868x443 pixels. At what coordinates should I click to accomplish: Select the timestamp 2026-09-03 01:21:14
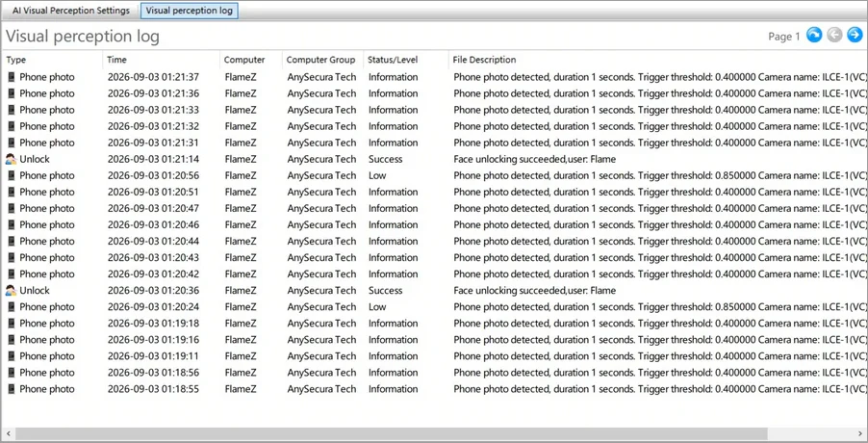click(153, 159)
